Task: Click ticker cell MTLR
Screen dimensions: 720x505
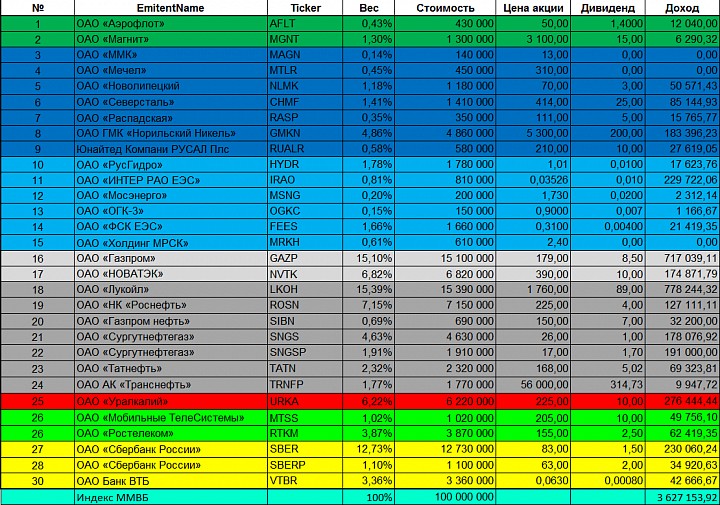Action: (x=305, y=71)
